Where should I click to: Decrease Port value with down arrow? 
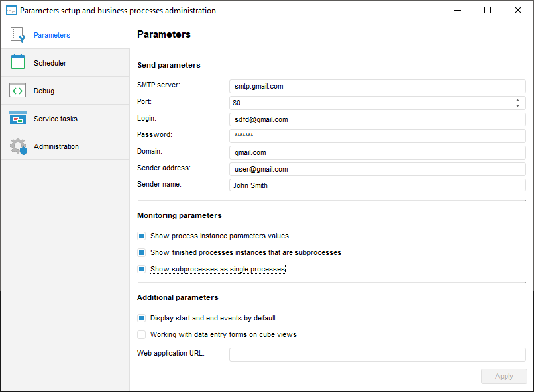pyautogui.click(x=517, y=105)
